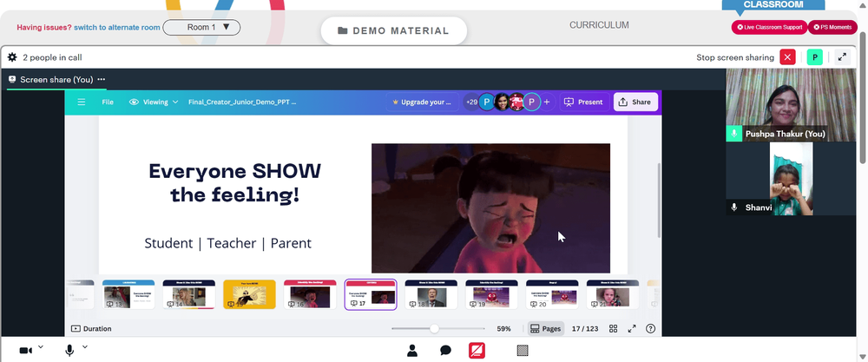The width and height of the screenshot is (868, 362).
Task: Toggle camera on or off
Action: [25, 351]
